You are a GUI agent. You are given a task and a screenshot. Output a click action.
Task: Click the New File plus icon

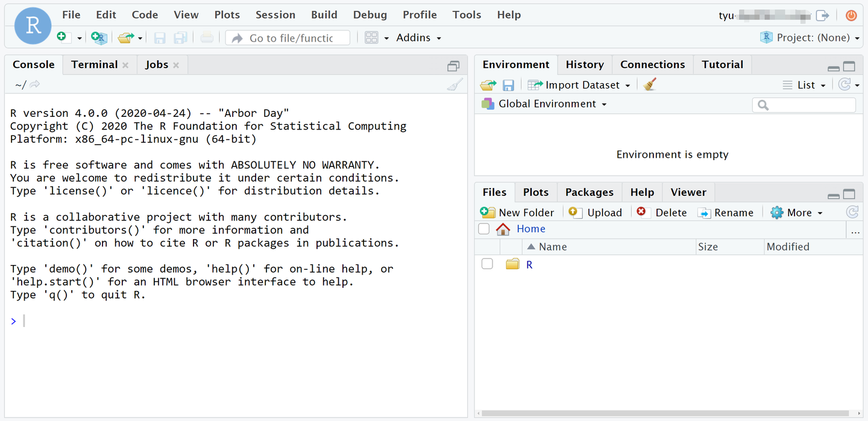(61, 37)
